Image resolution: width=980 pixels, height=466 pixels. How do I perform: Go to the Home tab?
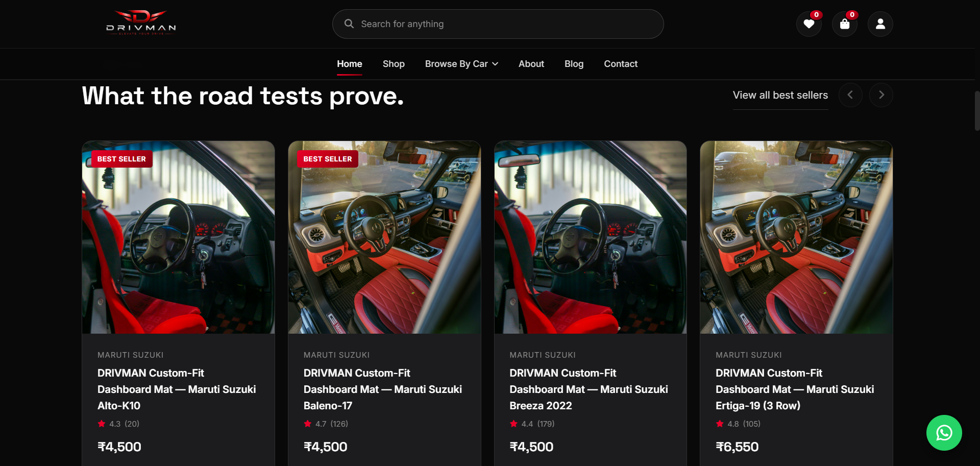click(x=350, y=64)
